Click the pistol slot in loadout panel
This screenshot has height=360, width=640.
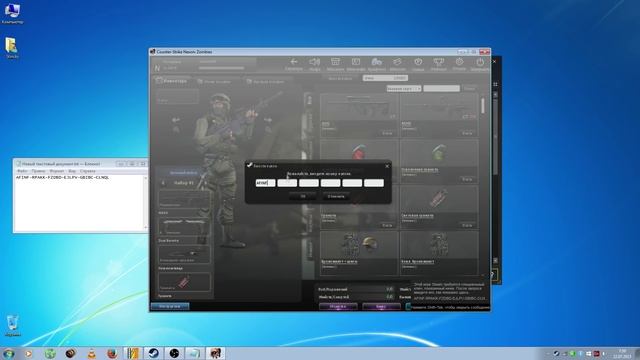coord(184,227)
